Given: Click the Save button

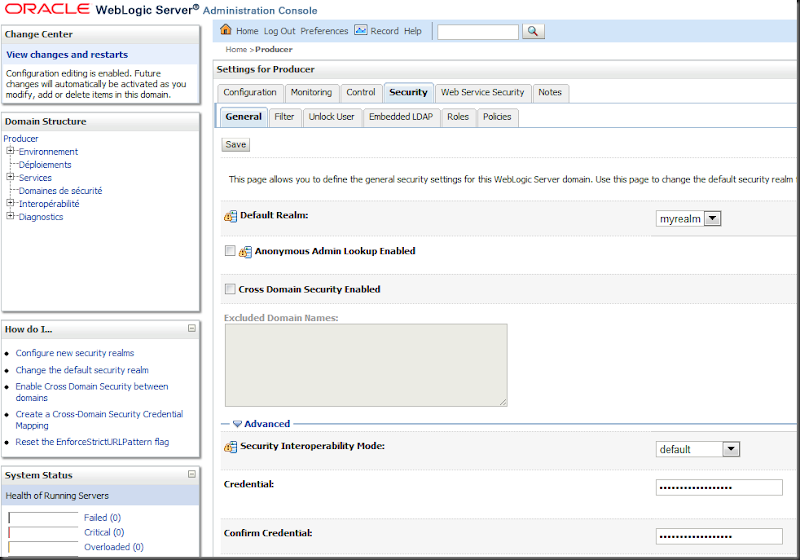Looking at the screenshot, I should click(236, 145).
